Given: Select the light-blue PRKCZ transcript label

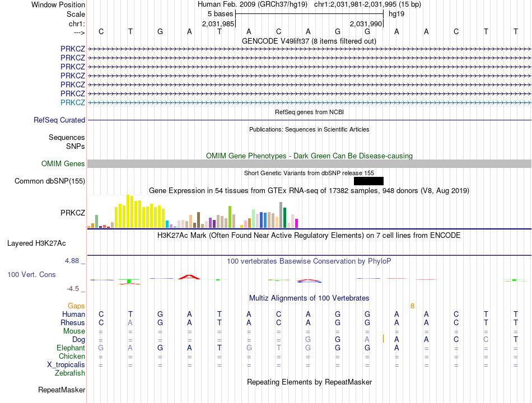Looking at the screenshot, I should (73, 102).
